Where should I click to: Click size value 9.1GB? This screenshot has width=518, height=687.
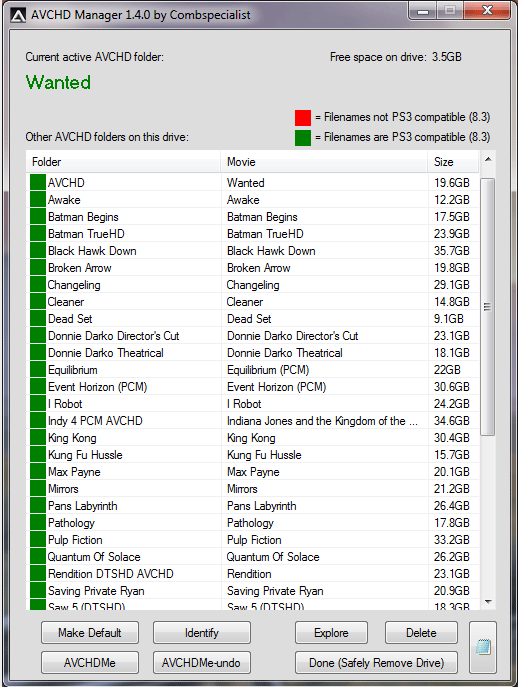(448, 319)
